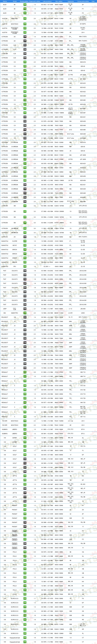Screen dimensions: 97x644
Task: Click the Lata produkcji column header
Action: [x=47, y=1]
